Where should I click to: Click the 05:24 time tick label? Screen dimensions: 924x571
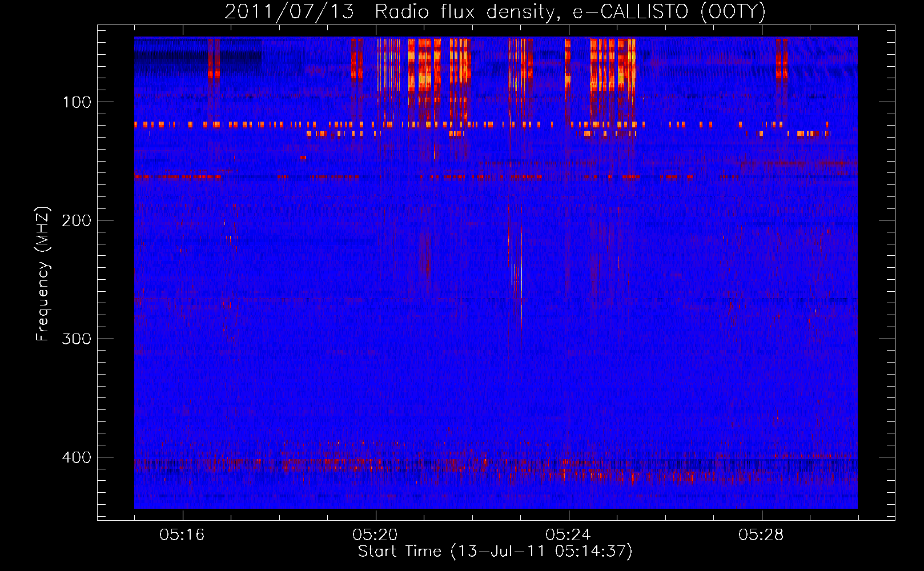coord(568,535)
